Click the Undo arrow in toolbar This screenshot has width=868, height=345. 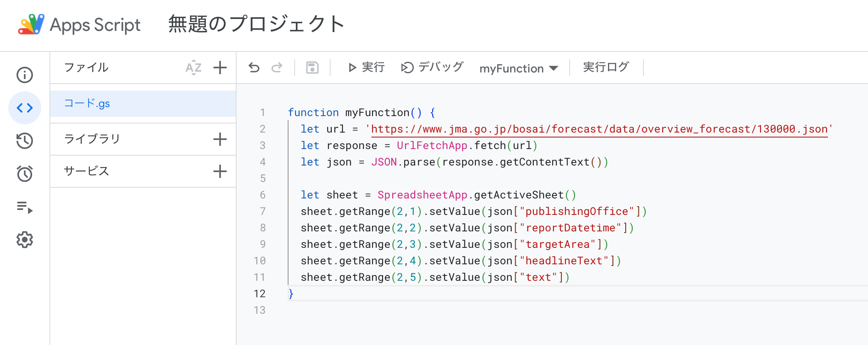[x=254, y=68]
